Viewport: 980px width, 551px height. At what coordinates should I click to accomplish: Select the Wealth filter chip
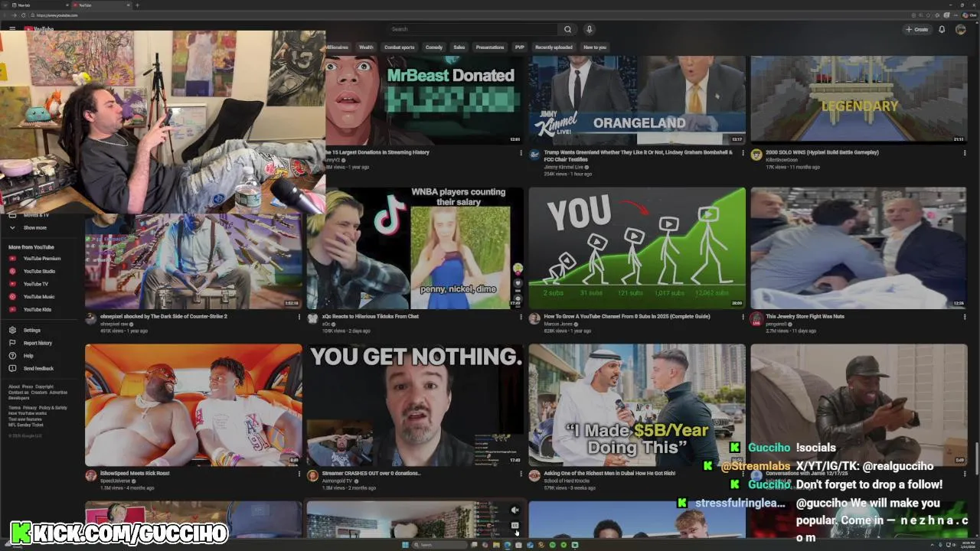367,47
